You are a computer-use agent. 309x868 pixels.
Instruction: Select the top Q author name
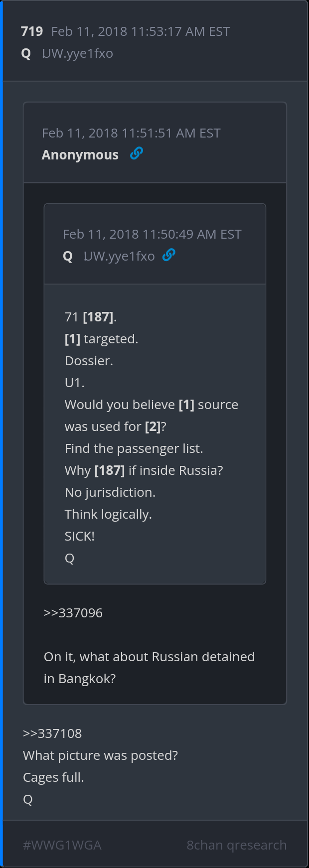tap(26, 53)
